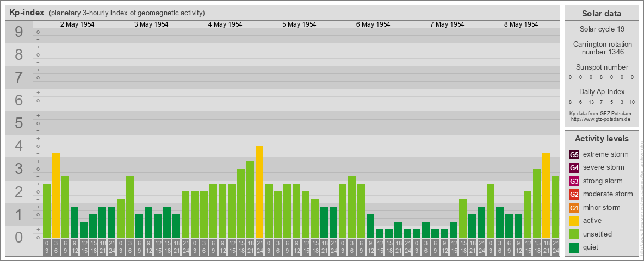Click the moderate storm legend label

pos(608,194)
